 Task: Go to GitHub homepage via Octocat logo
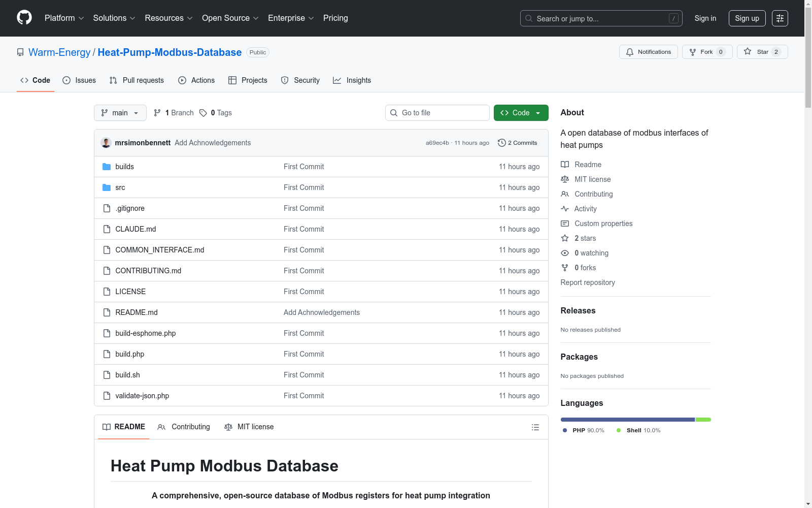(24, 18)
